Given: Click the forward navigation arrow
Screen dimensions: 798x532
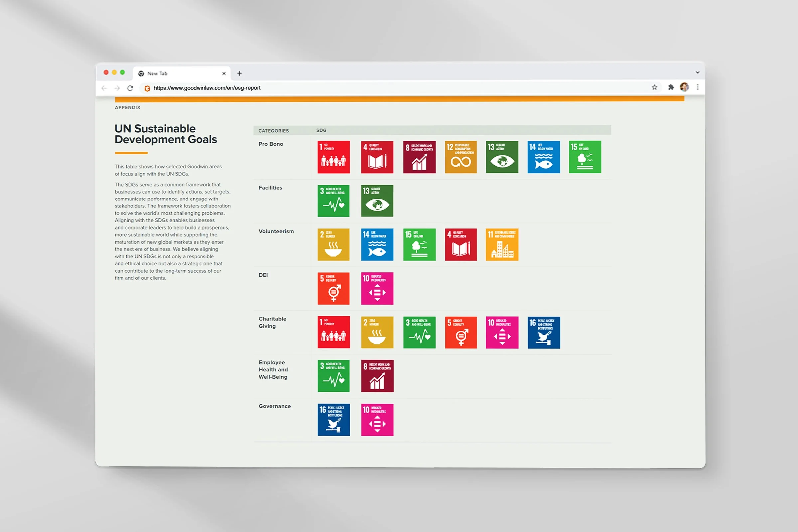Looking at the screenshot, I should click(x=117, y=88).
